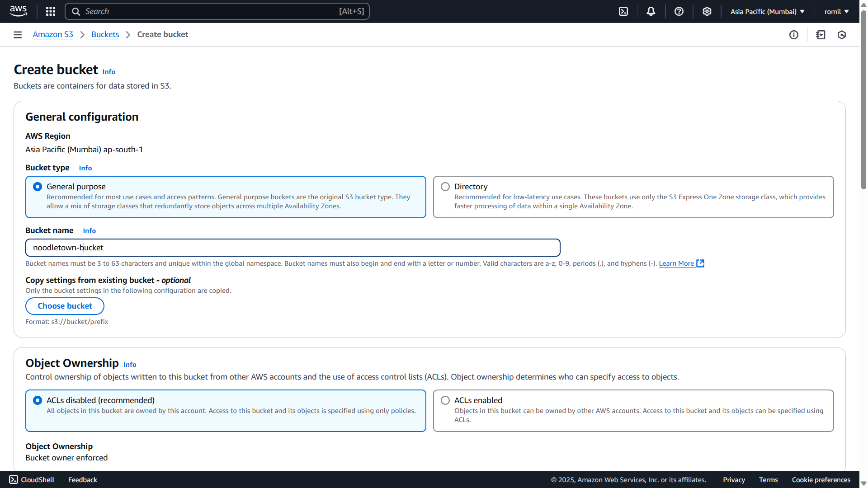
Task: Open Cookie preferences in the footer
Action: tap(821, 480)
